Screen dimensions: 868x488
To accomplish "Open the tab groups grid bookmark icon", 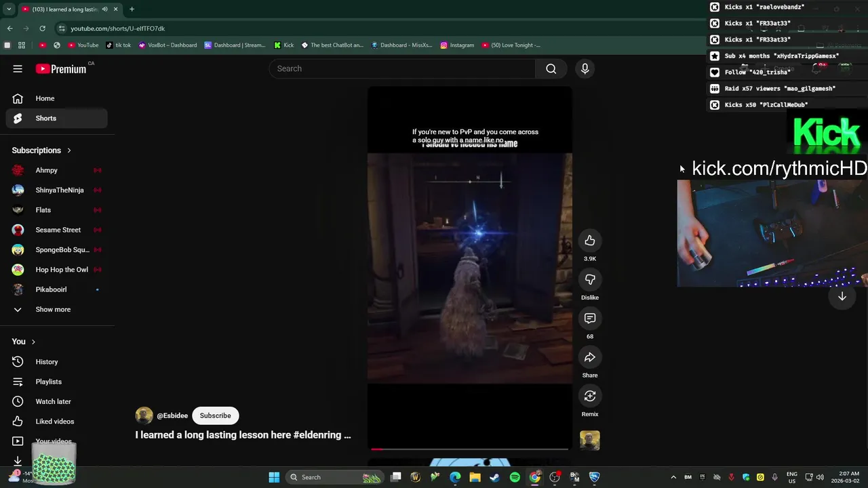I will pyautogui.click(x=22, y=45).
